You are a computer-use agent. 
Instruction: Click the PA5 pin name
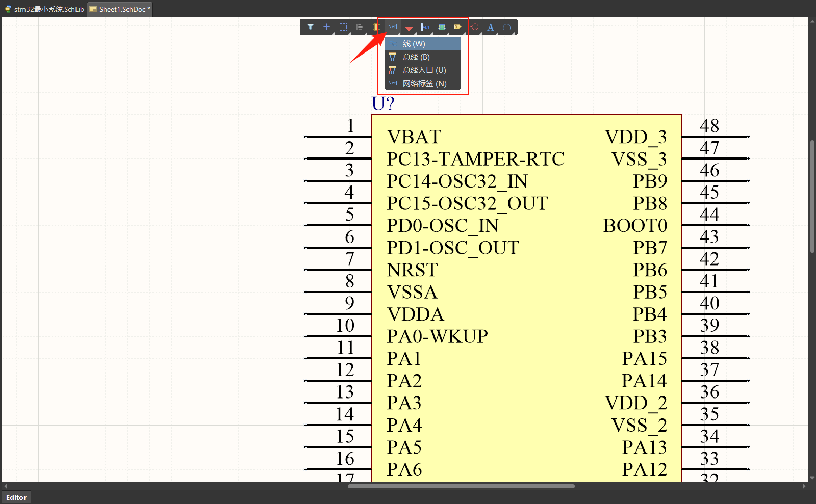(404, 447)
